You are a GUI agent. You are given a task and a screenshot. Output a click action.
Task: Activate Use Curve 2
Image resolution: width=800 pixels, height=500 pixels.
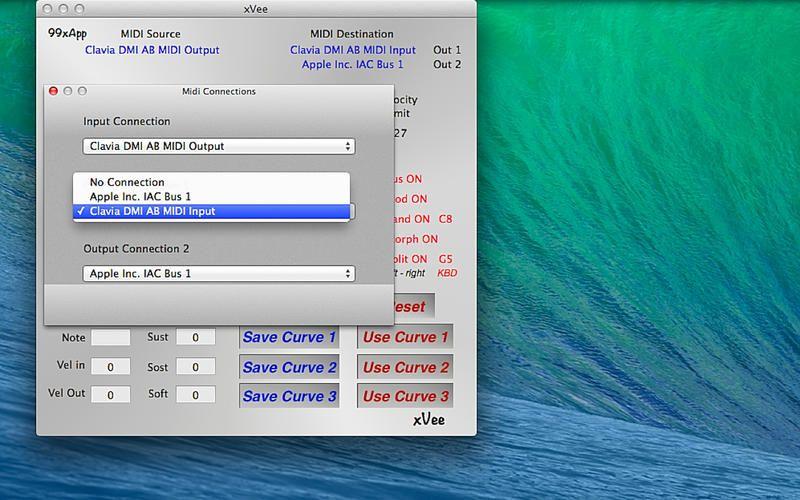tap(405, 367)
